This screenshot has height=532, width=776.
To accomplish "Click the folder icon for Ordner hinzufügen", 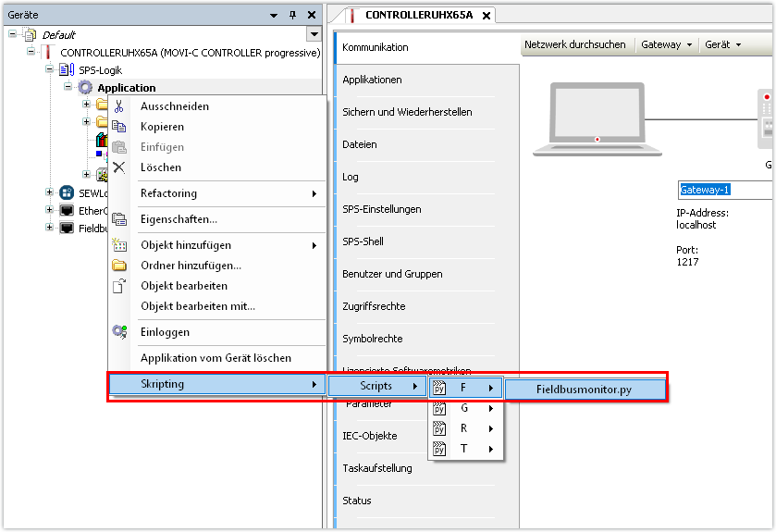I will (118, 266).
